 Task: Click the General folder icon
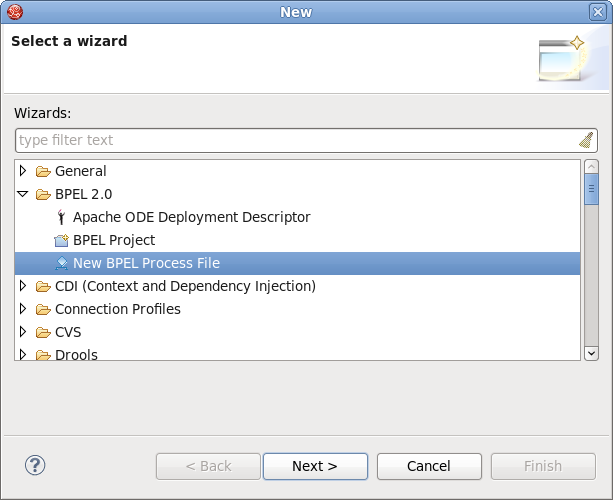point(43,171)
